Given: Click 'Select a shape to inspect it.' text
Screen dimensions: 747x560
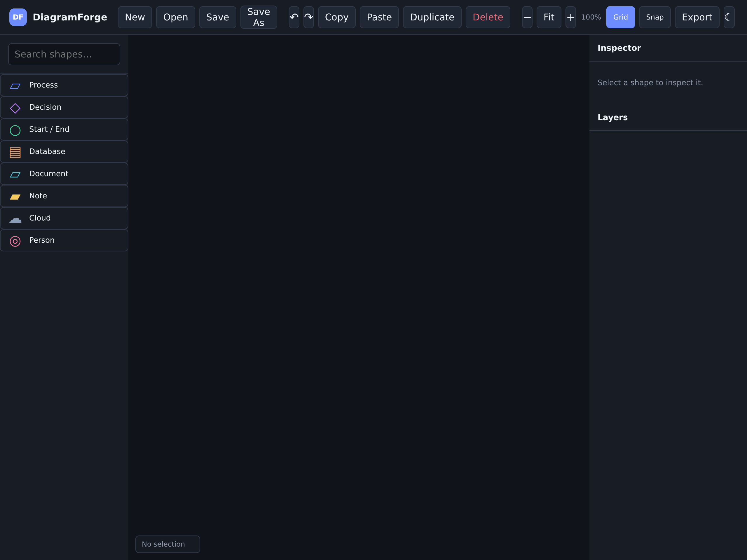Looking at the screenshot, I should point(650,83).
